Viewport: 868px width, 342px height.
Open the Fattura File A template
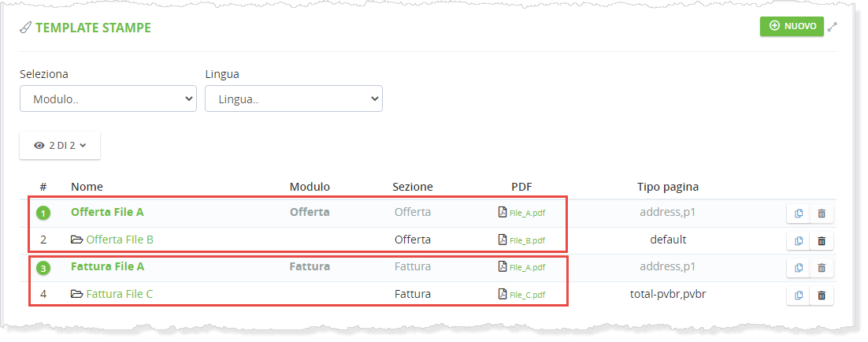click(x=107, y=266)
